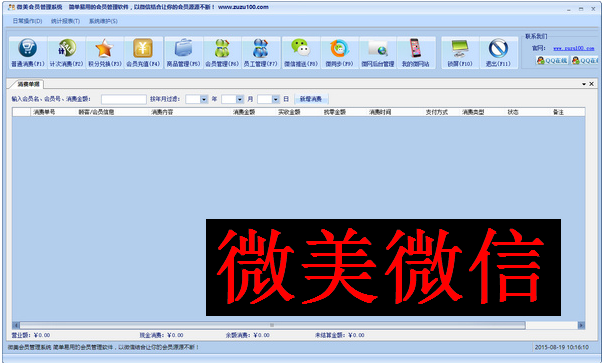Image resolution: width=604 pixels, height=363 pixels.
Task: Open 员工管理 (F7) blue people icon
Action: click(x=260, y=49)
